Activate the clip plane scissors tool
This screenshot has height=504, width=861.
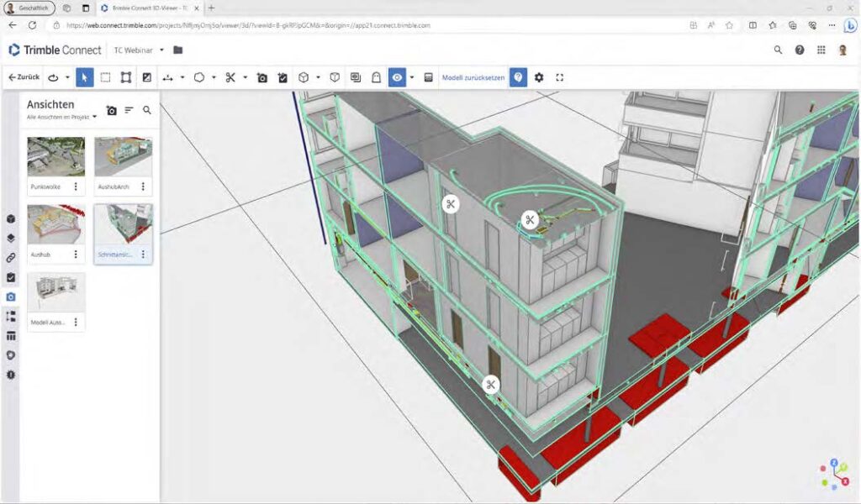230,77
